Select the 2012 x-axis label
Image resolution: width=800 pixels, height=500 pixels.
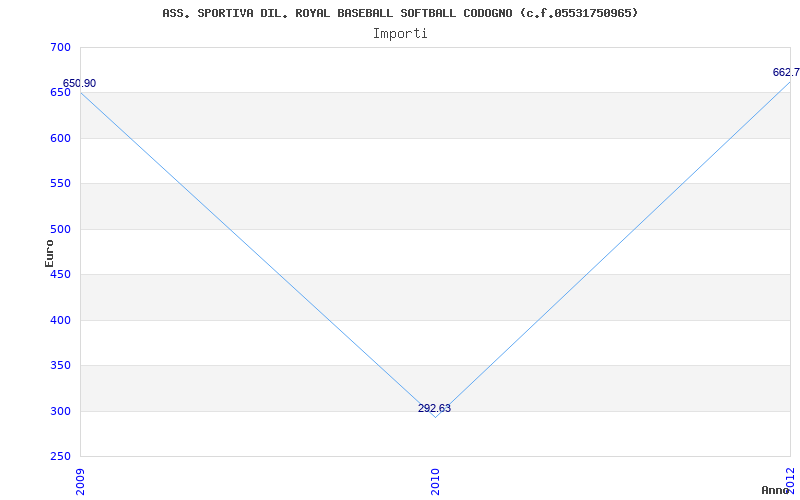coord(790,480)
